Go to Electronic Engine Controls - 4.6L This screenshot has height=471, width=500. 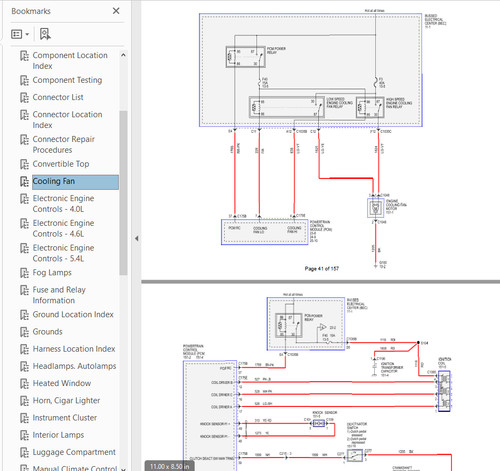point(63,228)
